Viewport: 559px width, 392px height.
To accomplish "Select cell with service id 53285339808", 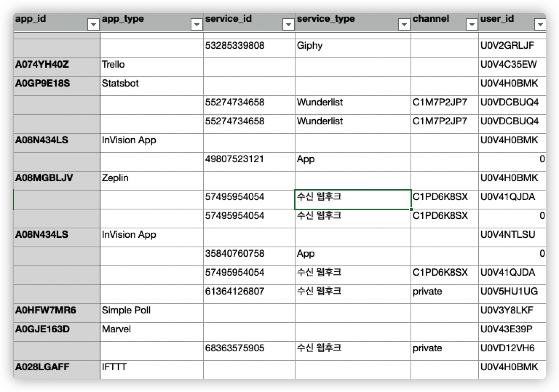I will click(x=249, y=48).
